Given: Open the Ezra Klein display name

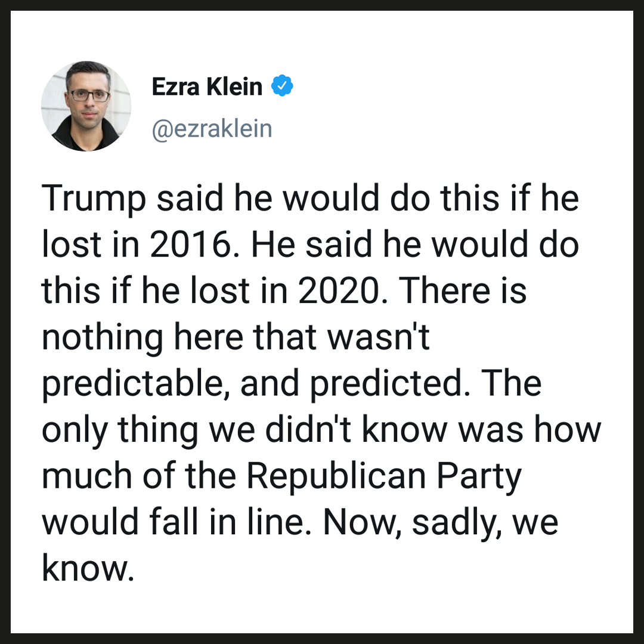Looking at the screenshot, I should coord(207,86).
